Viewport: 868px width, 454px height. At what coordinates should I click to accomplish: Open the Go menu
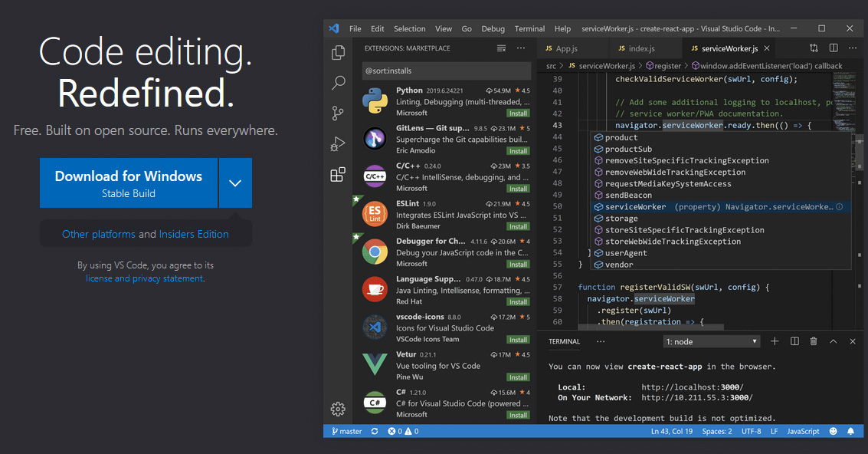pos(467,29)
